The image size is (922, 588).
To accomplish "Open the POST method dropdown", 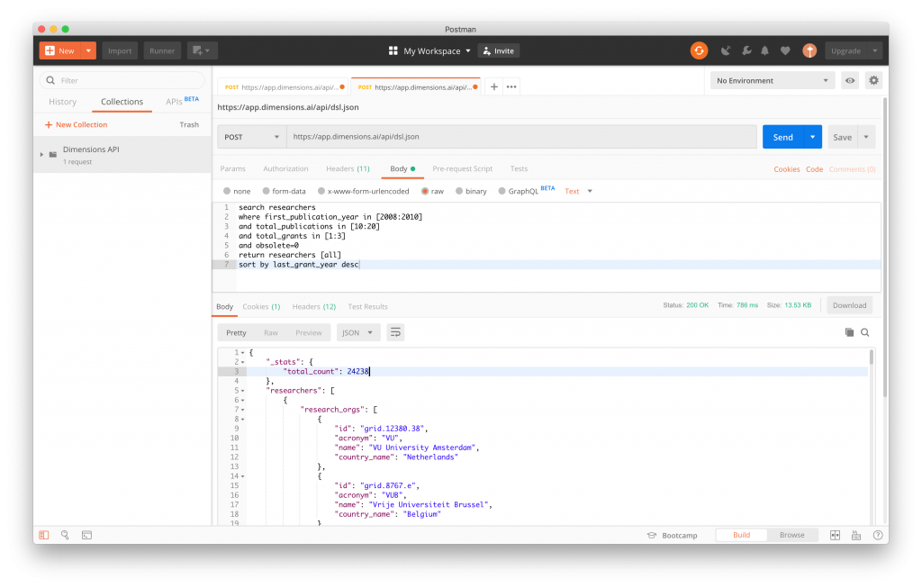I will pos(252,137).
